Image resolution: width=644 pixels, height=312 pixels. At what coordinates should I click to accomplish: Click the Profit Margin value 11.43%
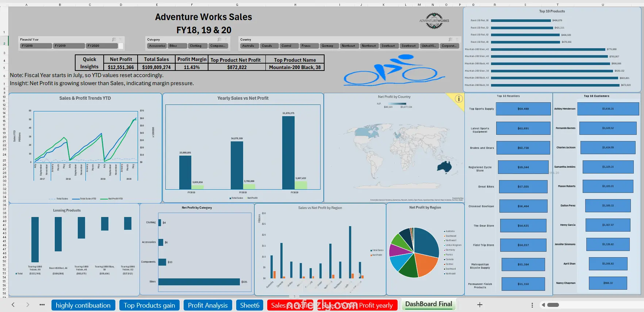[x=192, y=67]
